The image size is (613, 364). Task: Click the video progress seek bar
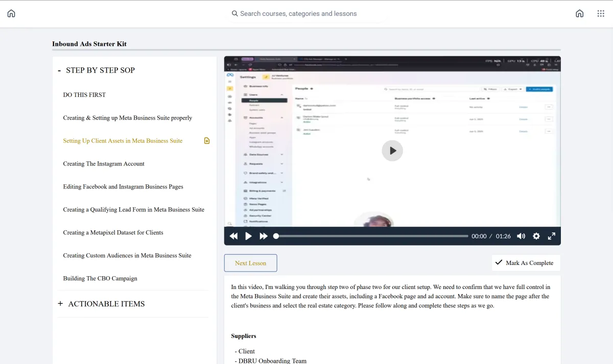click(372, 236)
